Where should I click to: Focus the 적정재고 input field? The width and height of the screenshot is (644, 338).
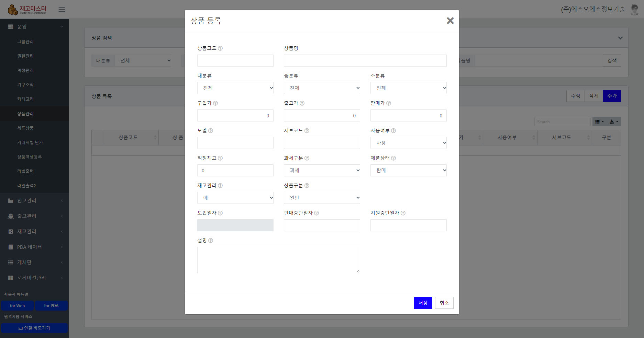(x=235, y=171)
